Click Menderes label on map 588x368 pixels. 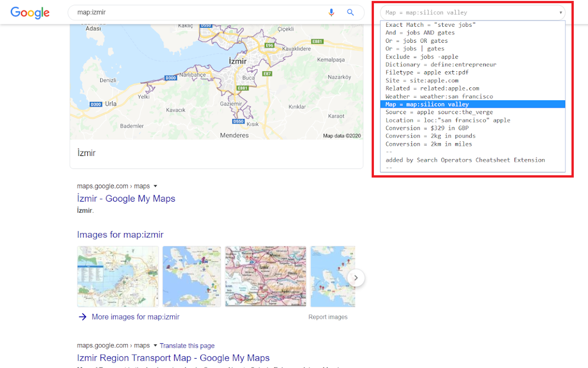[234, 135]
